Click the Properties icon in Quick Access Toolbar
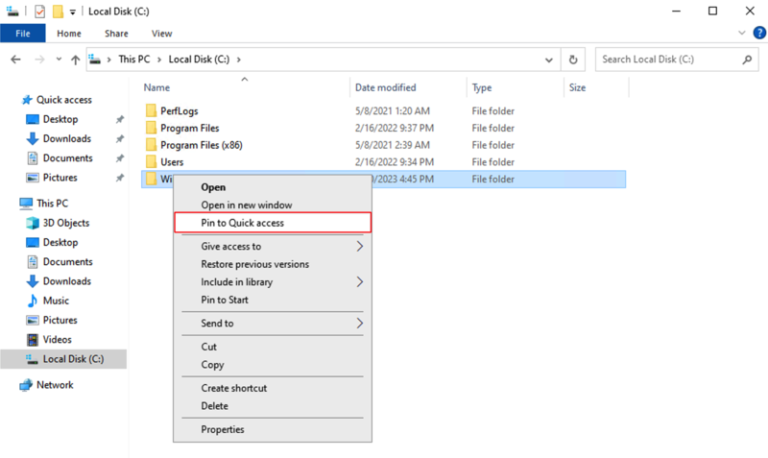The width and height of the screenshot is (768, 458). [39, 11]
